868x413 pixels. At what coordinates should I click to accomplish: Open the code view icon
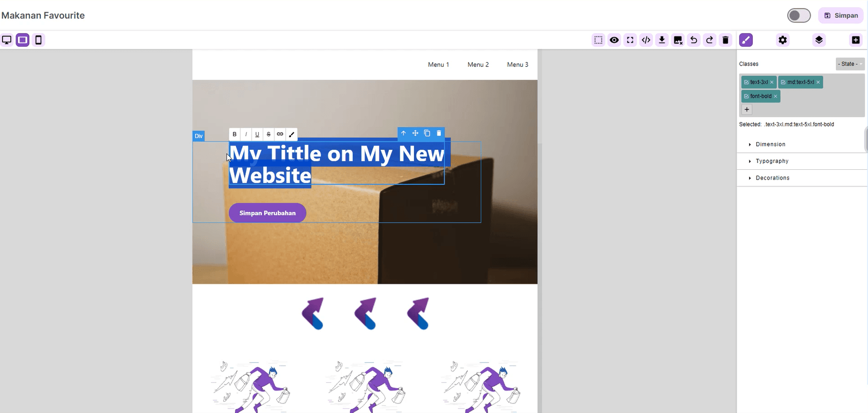646,40
